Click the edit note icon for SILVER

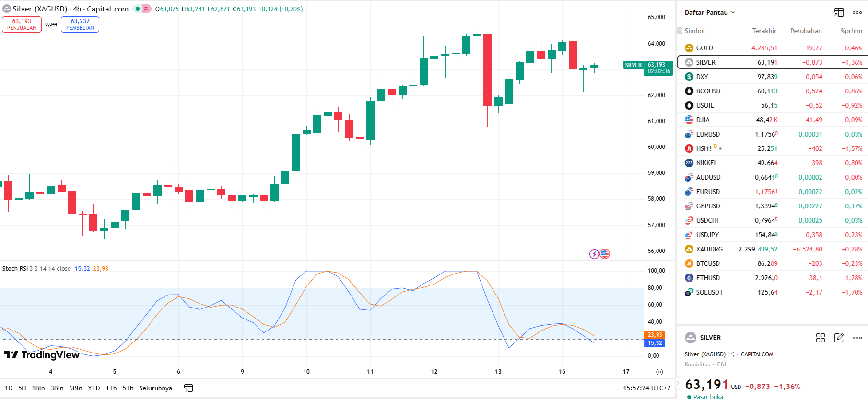(839, 338)
